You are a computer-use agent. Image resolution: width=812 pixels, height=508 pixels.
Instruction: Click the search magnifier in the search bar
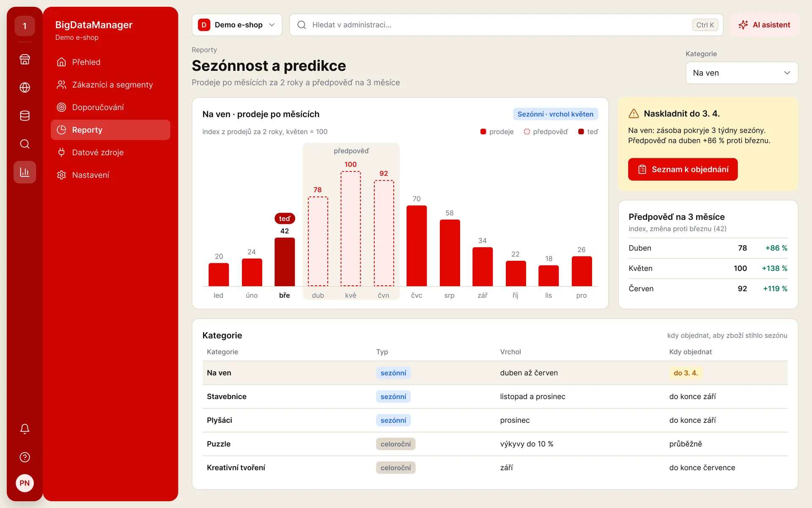pyautogui.click(x=302, y=25)
